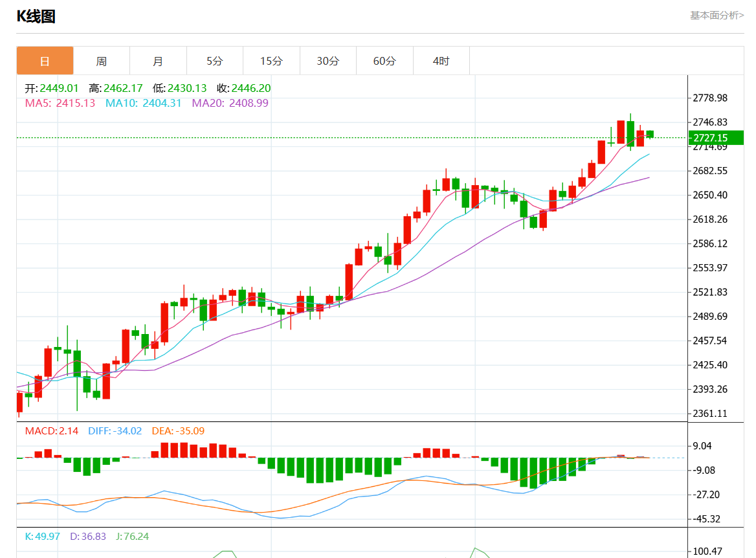756x558 pixels.
Task: Click the 2618.26 price axis label
Action: (x=709, y=219)
